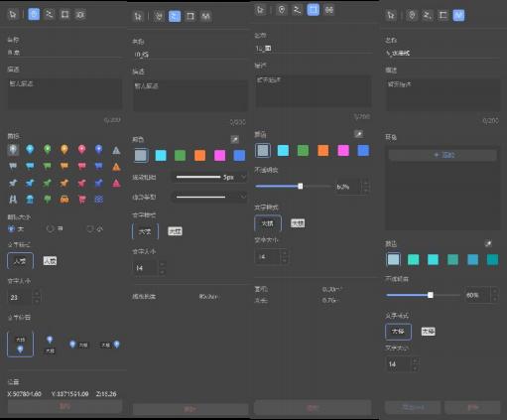Select the small (小) icon size radio
This screenshot has height=420, width=507.
coord(90,228)
